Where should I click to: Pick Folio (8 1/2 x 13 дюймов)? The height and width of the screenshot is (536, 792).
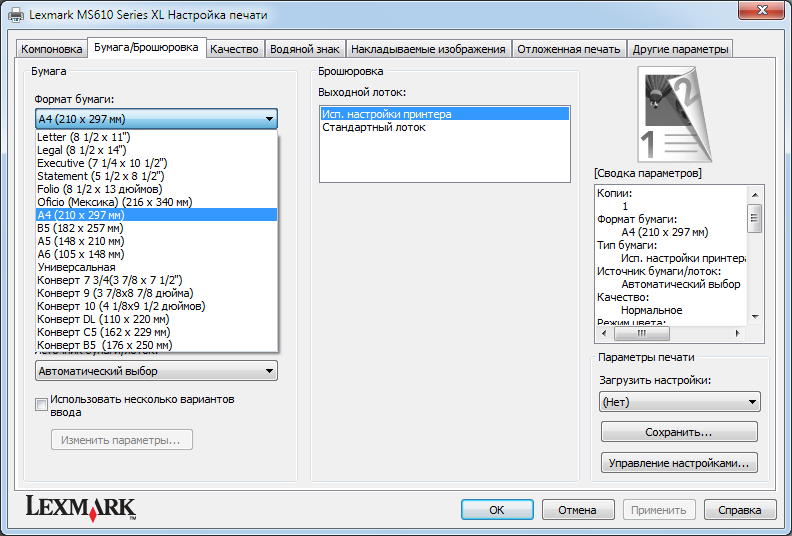pos(157,189)
